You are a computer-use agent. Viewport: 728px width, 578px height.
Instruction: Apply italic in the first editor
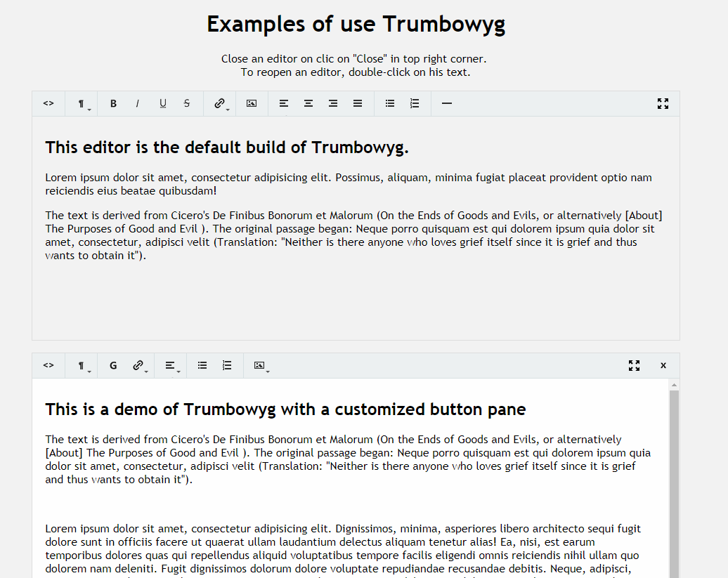[x=138, y=103]
